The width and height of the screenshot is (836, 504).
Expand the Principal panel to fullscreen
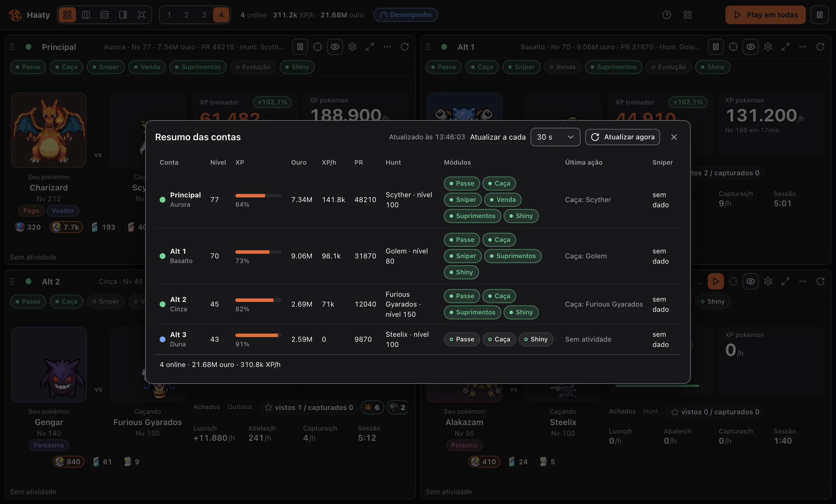[370, 46]
